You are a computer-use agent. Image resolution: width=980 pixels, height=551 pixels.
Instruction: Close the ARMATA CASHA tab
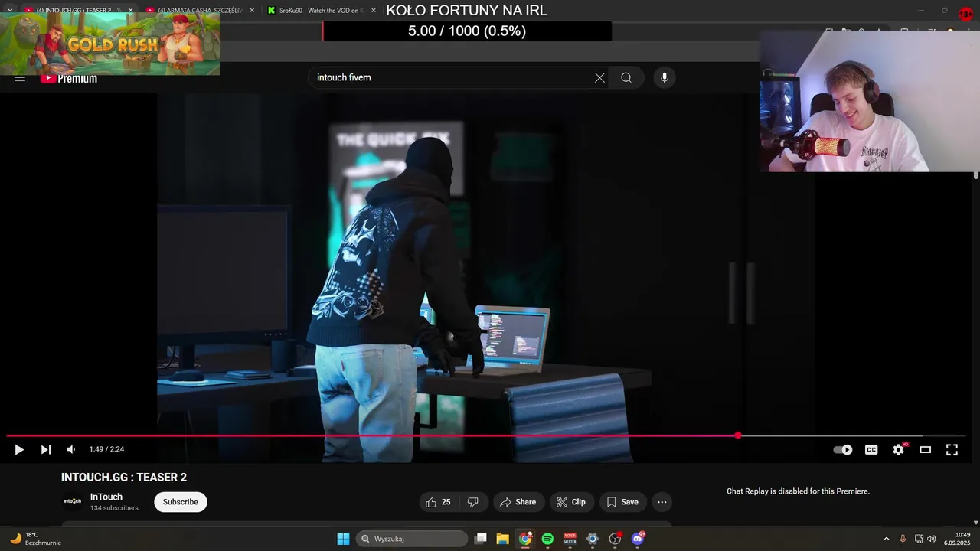[x=250, y=11]
